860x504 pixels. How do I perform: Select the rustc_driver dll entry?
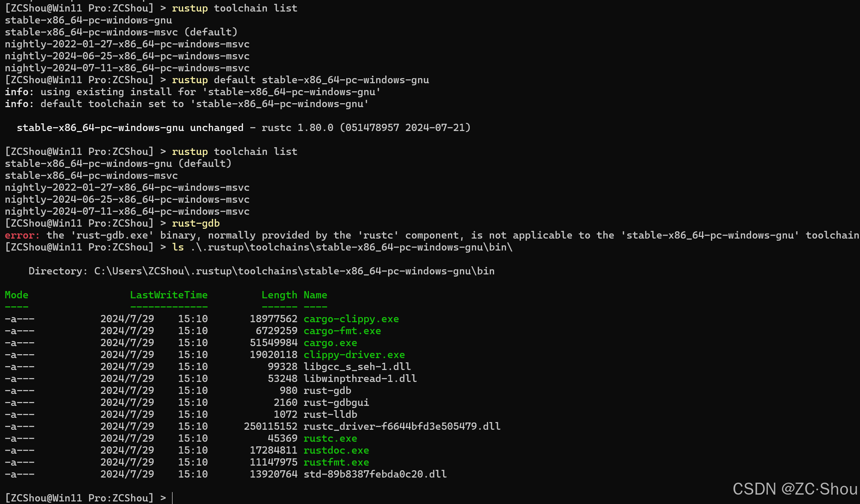[402, 426]
